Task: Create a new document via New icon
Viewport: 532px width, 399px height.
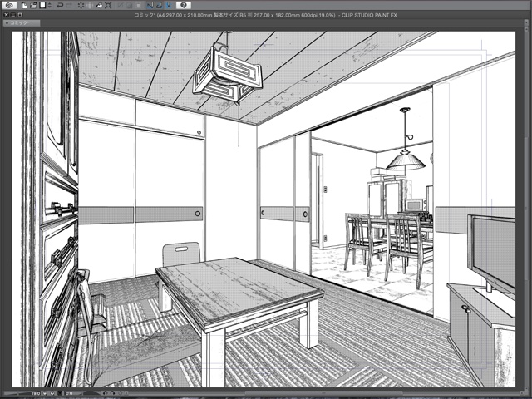Action: pos(24,5)
